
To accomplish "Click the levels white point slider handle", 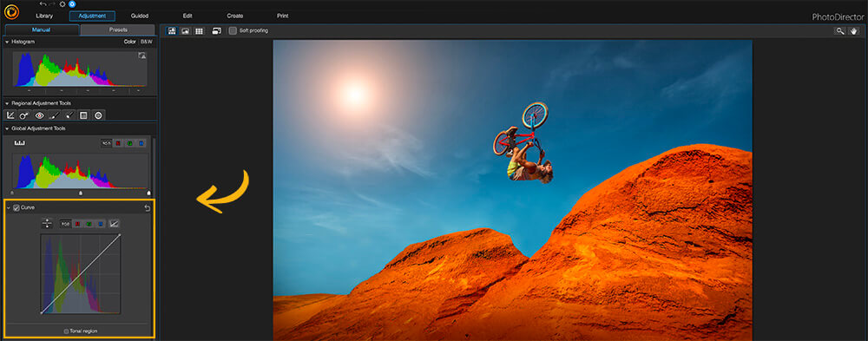I will [x=148, y=193].
